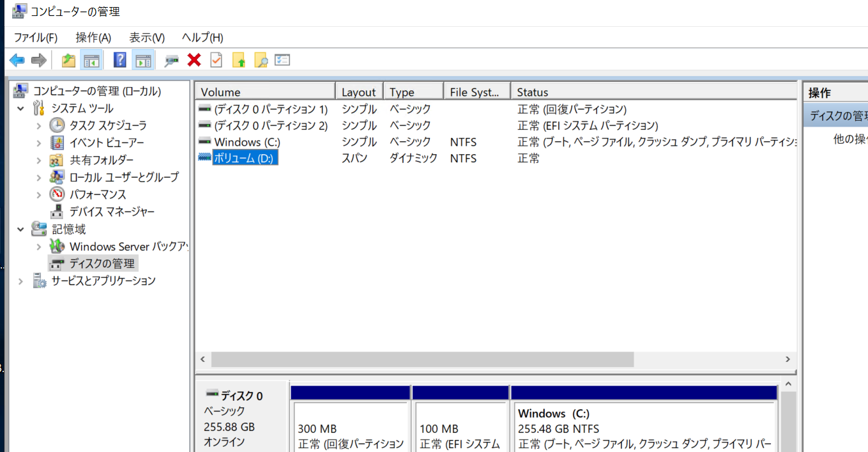
Task: Click the Forward navigation arrow
Action: point(38,59)
